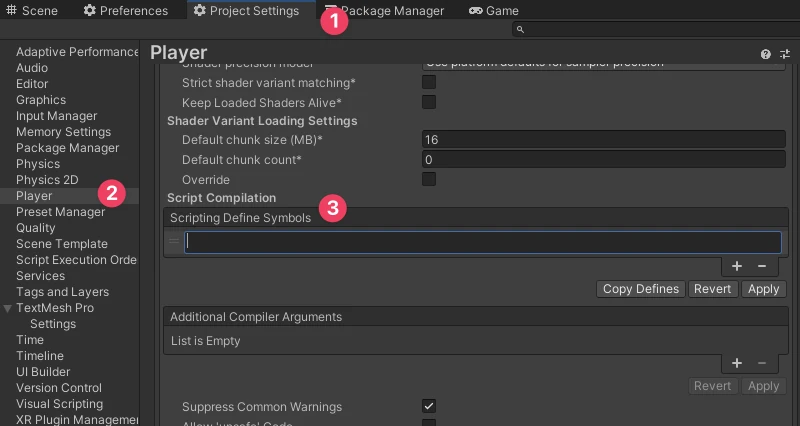Apply the Scripting Define Symbols changes
Screen dimensions: 800x426
pyautogui.click(x=763, y=289)
